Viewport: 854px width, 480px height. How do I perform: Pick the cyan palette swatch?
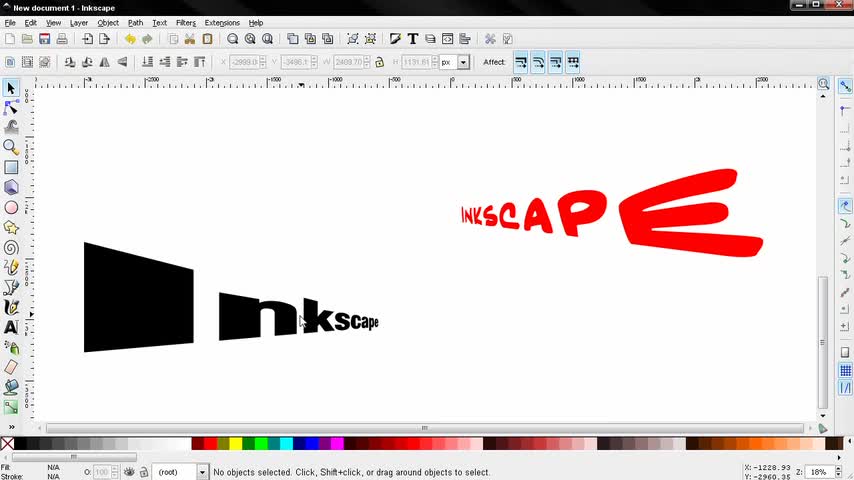286,443
